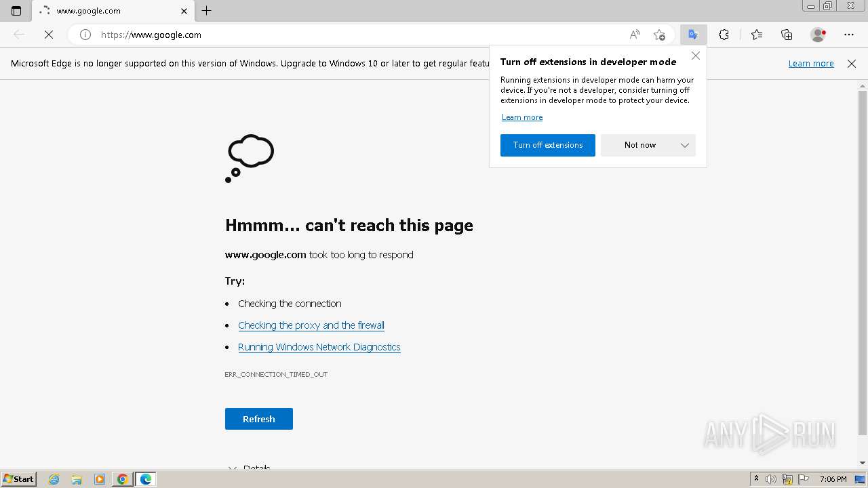Click the Microsoft Edge taskbar icon

pos(146,479)
